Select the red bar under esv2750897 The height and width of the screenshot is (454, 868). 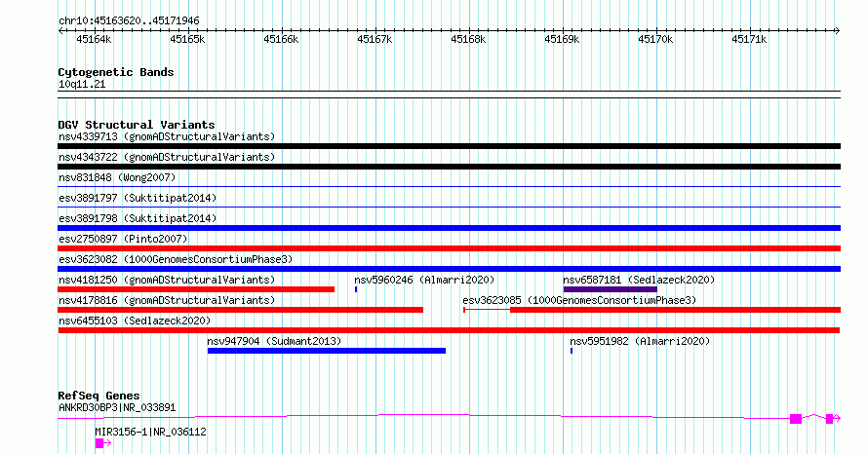449,248
